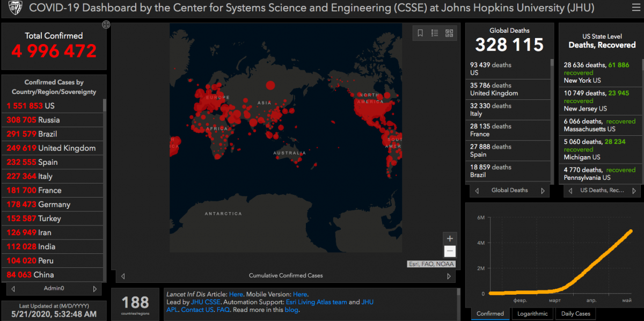
Task: Click the Contact US link
Action: click(x=197, y=310)
